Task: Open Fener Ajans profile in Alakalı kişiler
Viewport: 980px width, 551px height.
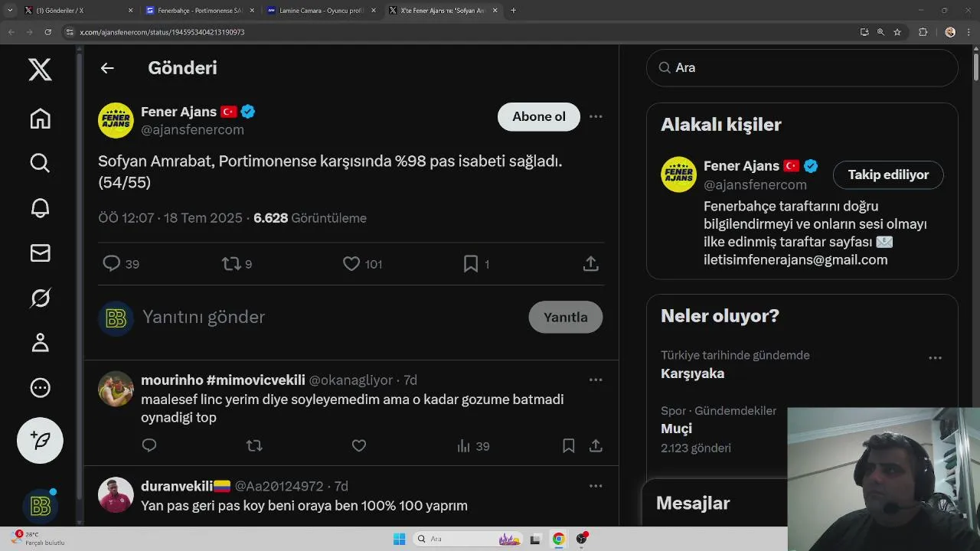Action: pyautogui.click(x=741, y=166)
